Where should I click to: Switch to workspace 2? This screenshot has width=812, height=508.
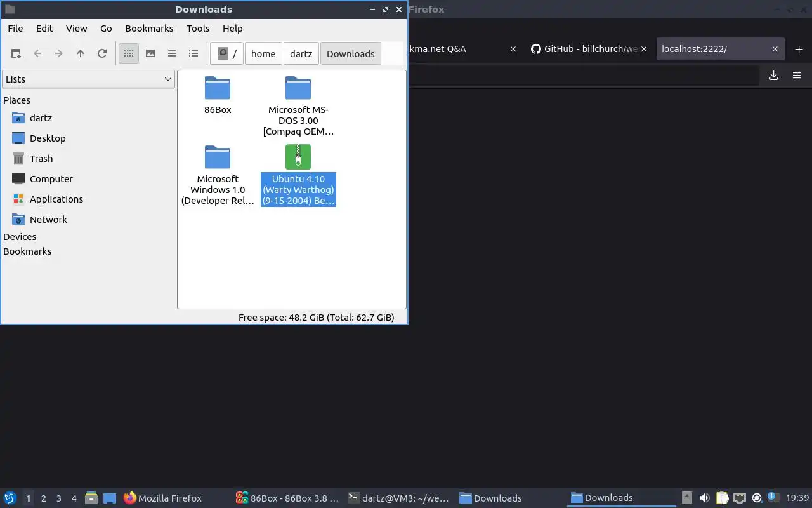[x=44, y=498]
